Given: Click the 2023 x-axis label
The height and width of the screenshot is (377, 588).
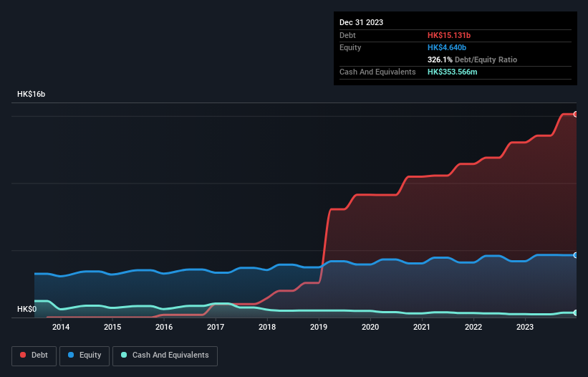Looking at the screenshot, I should (525, 327).
